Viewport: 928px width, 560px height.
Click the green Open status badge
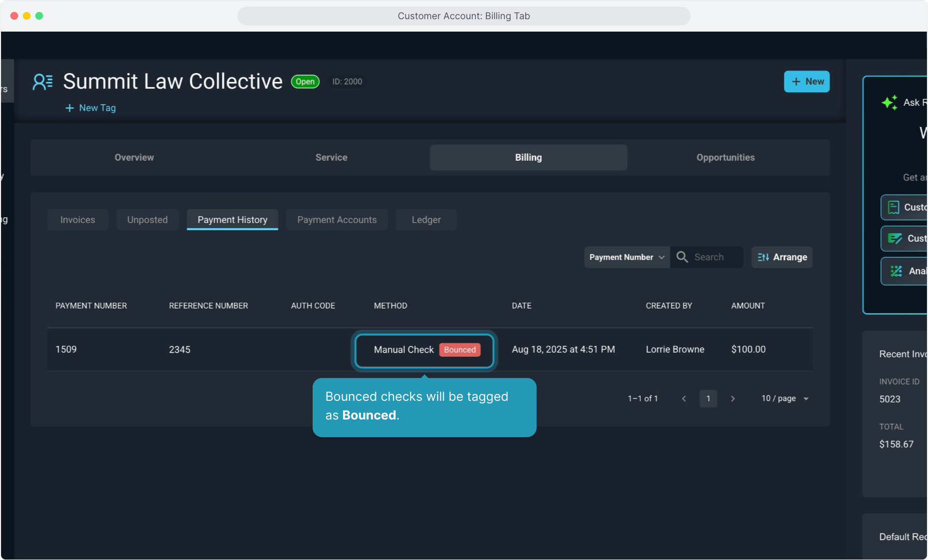click(x=305, y=82)
